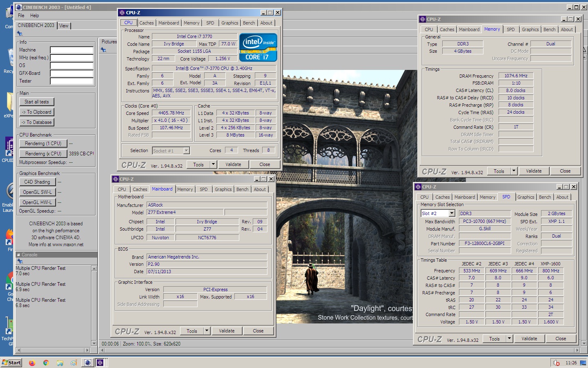Viewport: 588px width, 368px height.
Task: Click the pushpin icon below the Console header
Action: [x=20, y=261]
